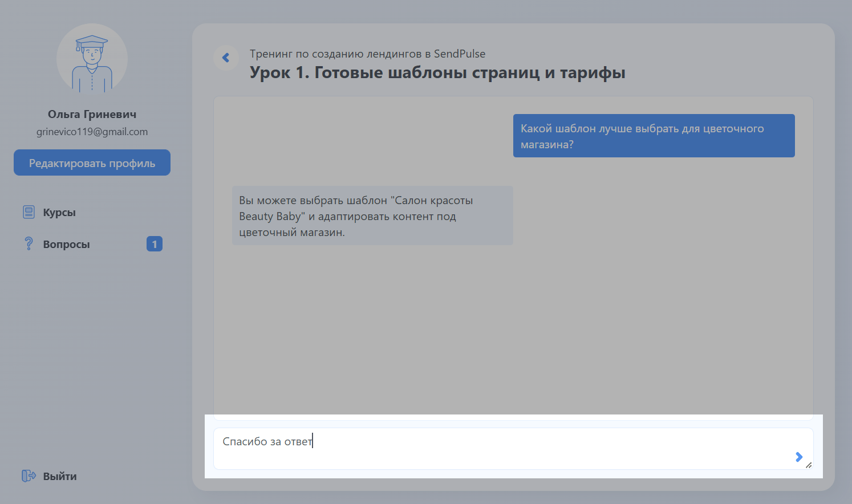The width and height of the screenshot is (852, 504).
Task: Click the question mark icon beside Вопросы
Action: [29, 244]
